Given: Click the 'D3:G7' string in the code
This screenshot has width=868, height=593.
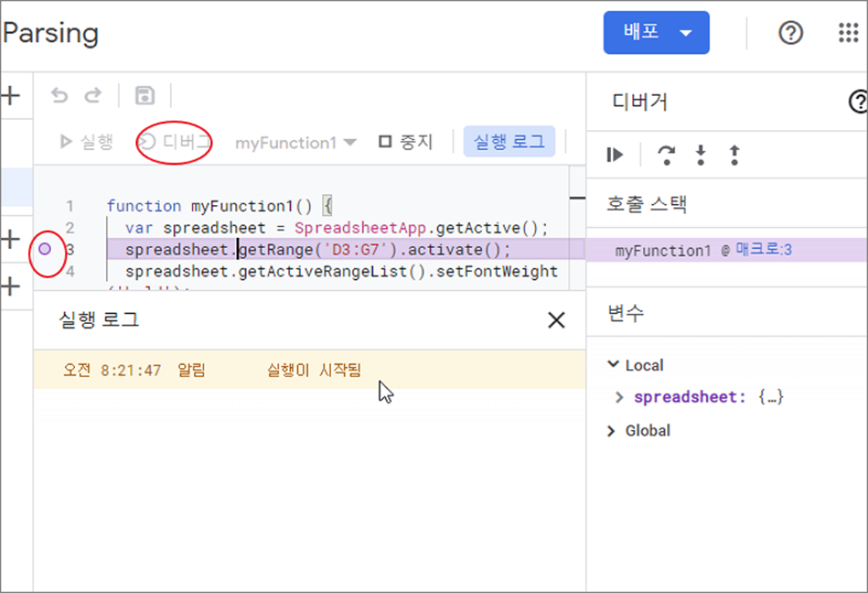Looking at the screenshot, I should coord(355,250).
